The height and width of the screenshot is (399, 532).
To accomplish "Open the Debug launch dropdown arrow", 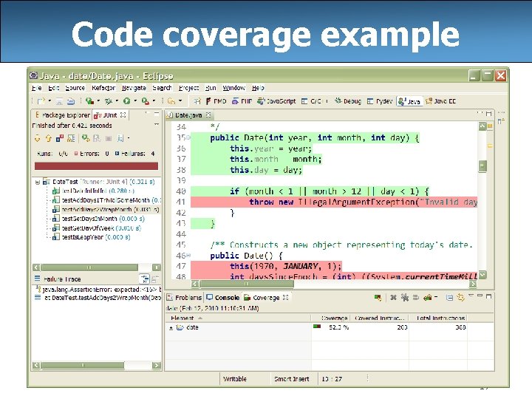I will [x=117, y=100].
